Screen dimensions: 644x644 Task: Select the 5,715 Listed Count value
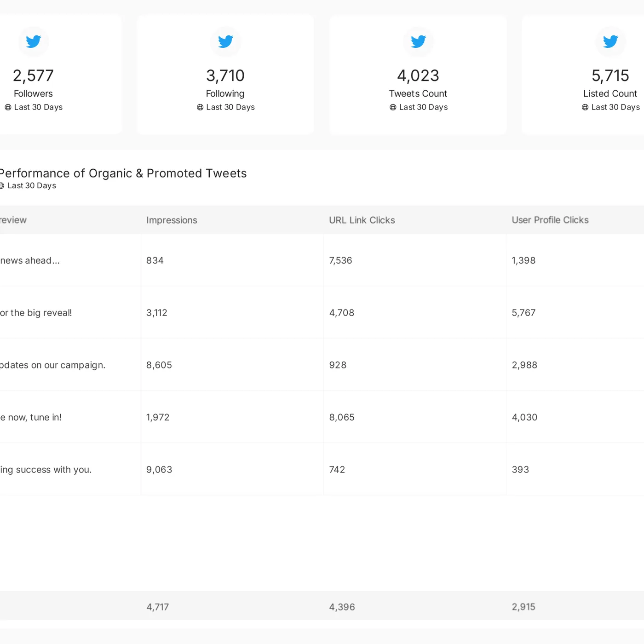(610, 75)
